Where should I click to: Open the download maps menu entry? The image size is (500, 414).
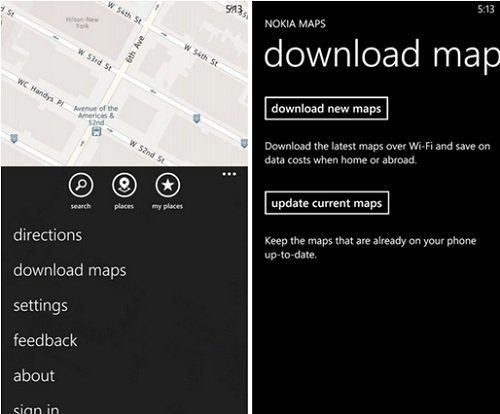click(x=70, y=270)
